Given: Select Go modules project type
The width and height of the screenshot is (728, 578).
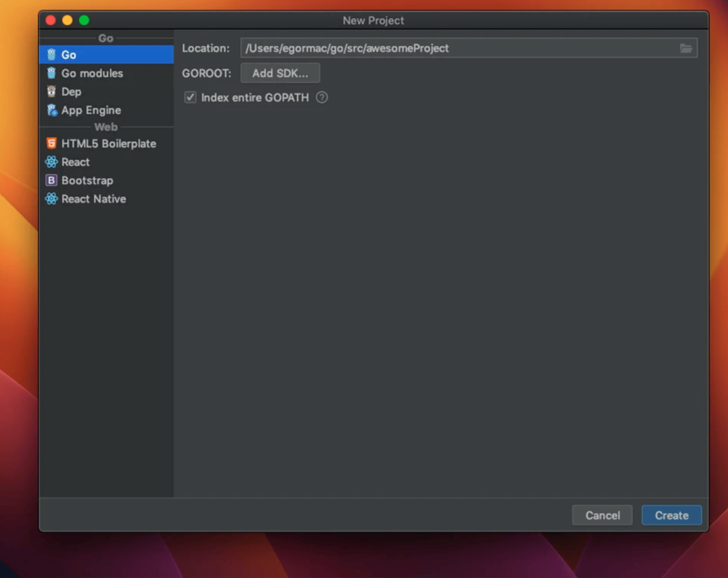Looking at the screenshot, I should click(92, 73).
